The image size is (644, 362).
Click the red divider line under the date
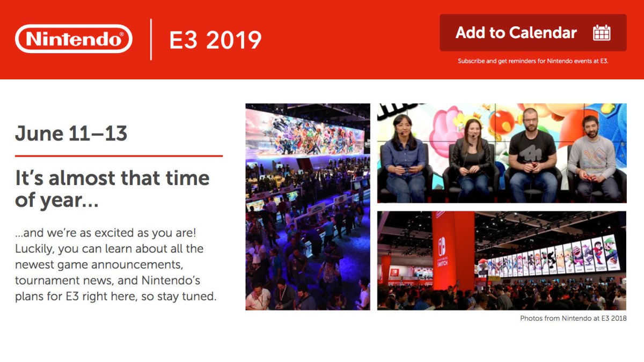pyautogui.click(x=119, y=156)
